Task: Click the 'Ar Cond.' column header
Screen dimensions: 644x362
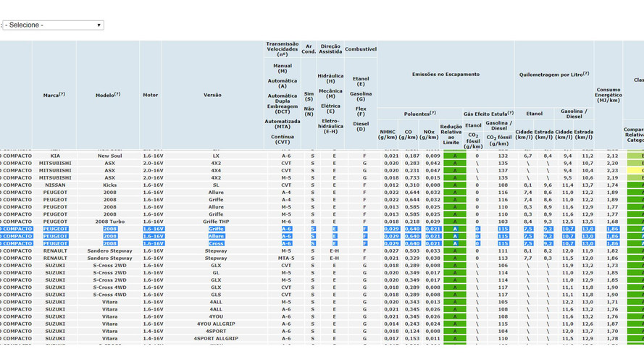Action: point(309,49)
